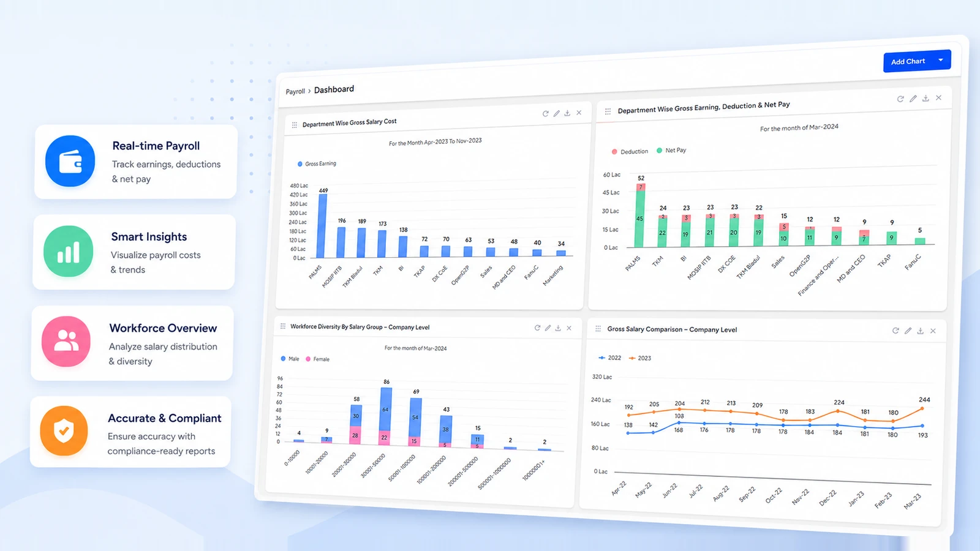Refresh the Workforce Diversity By Salary Group chart
The image size is (980, 551).
pyautogui.click(x=537, y=328)
